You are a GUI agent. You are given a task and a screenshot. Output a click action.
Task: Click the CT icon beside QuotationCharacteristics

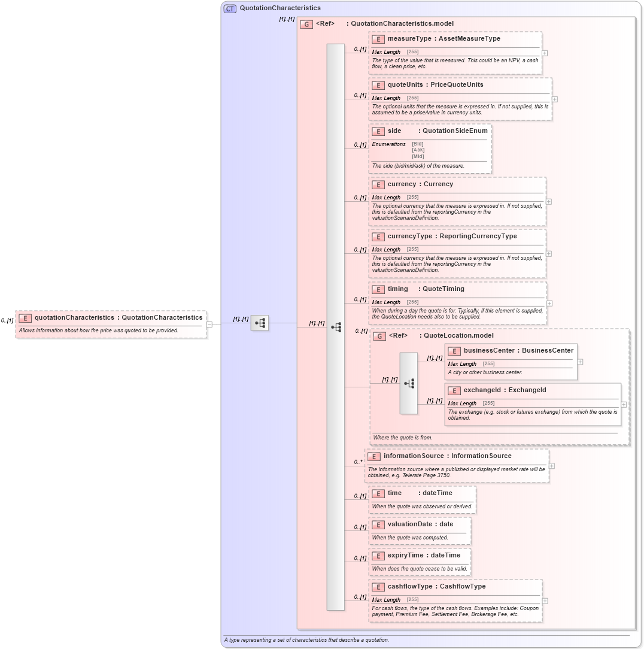coord(230,8)
